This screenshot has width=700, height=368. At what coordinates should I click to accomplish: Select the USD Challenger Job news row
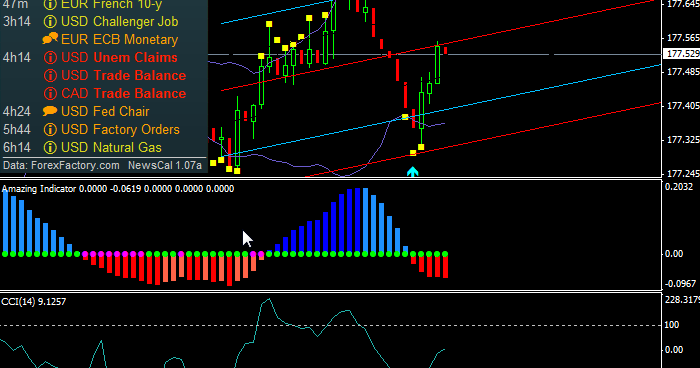tap(91, 21)
